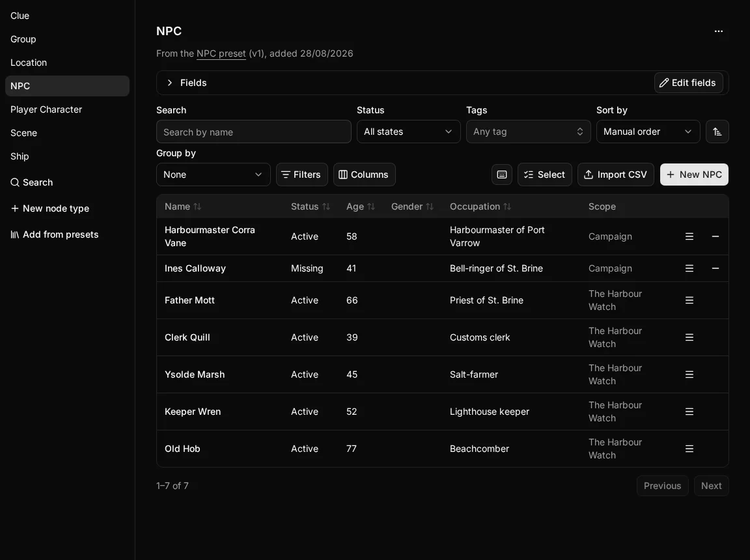Go to Group node type
The image size is (750, 560).
67,39
